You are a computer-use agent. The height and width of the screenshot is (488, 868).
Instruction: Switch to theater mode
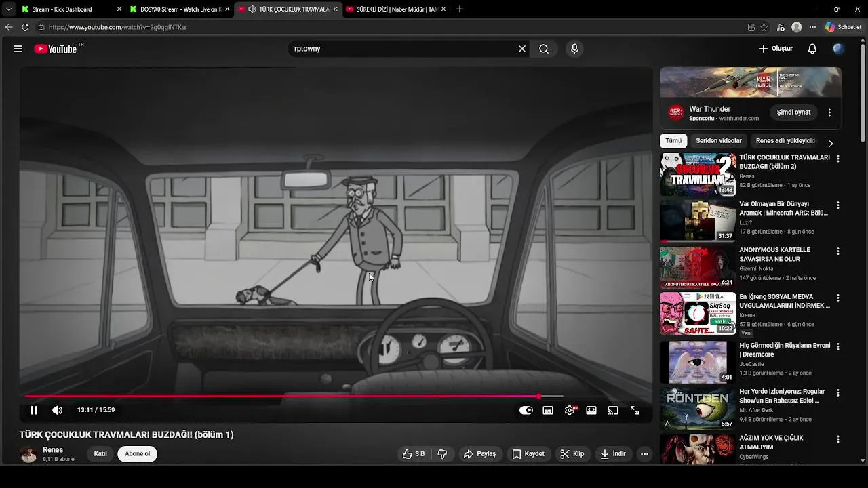point(591,410)
